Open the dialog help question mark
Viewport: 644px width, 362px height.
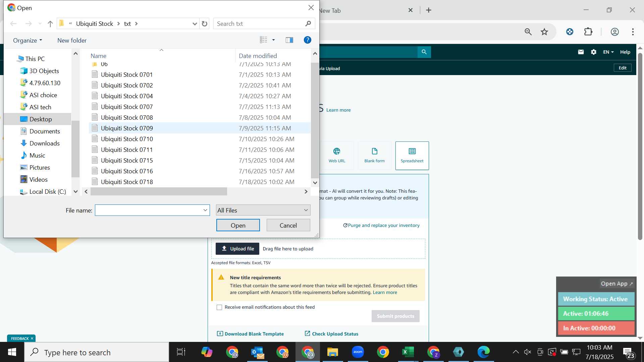307,40
